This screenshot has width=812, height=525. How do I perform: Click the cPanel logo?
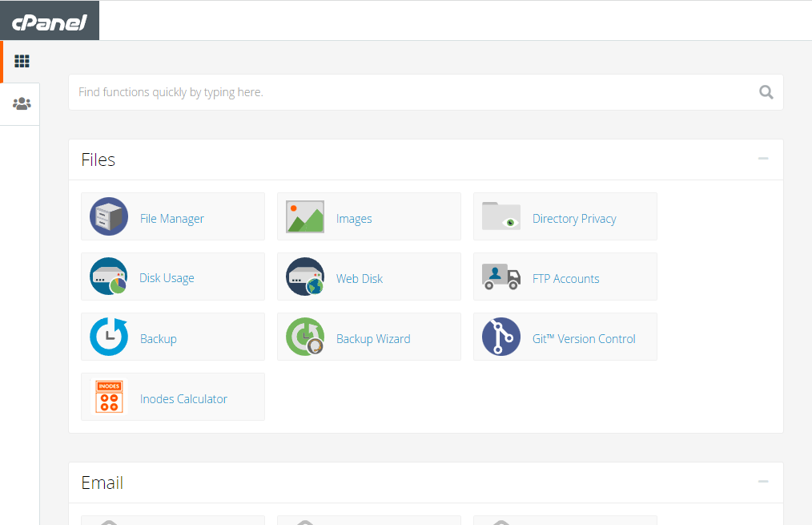click(x=50, y=20)
